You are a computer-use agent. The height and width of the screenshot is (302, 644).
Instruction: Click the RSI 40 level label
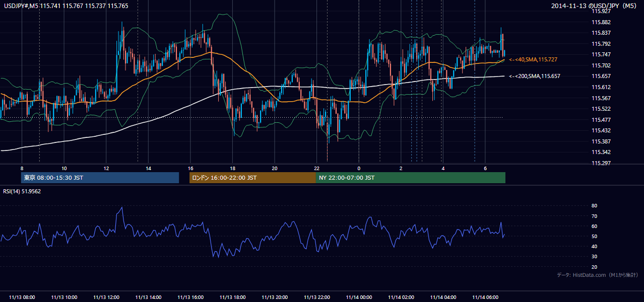[x=594, y=246]
